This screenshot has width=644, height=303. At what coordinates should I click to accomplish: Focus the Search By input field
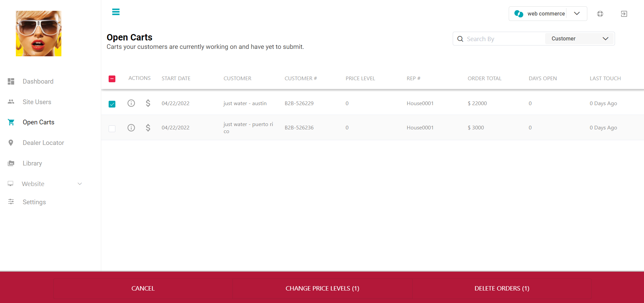[504, 39]
